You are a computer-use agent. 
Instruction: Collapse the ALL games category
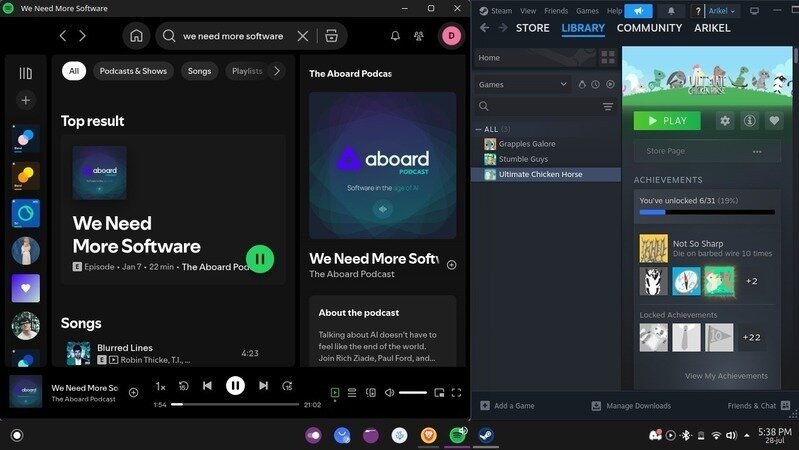pyautogui.click(x=478, y=129)
